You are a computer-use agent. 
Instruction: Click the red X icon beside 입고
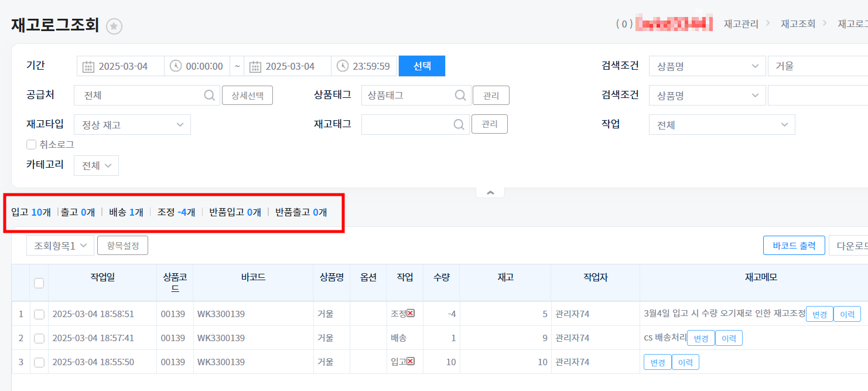411,362
